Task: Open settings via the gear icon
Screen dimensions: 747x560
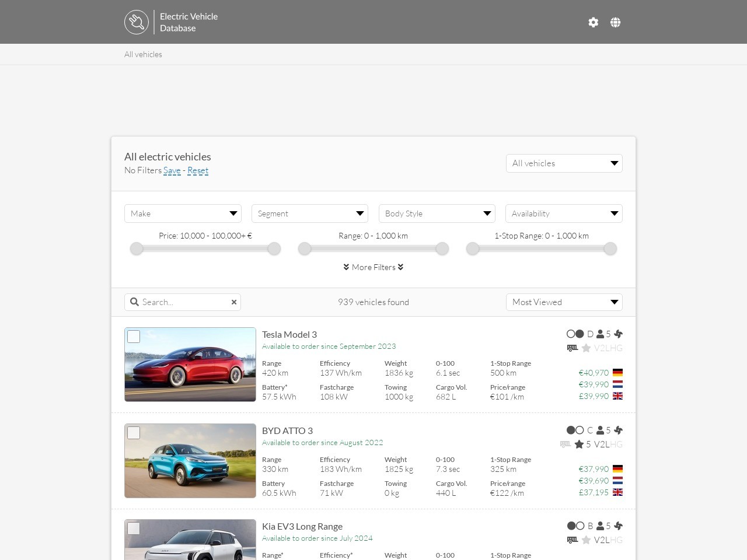Action: coord(594,22)
